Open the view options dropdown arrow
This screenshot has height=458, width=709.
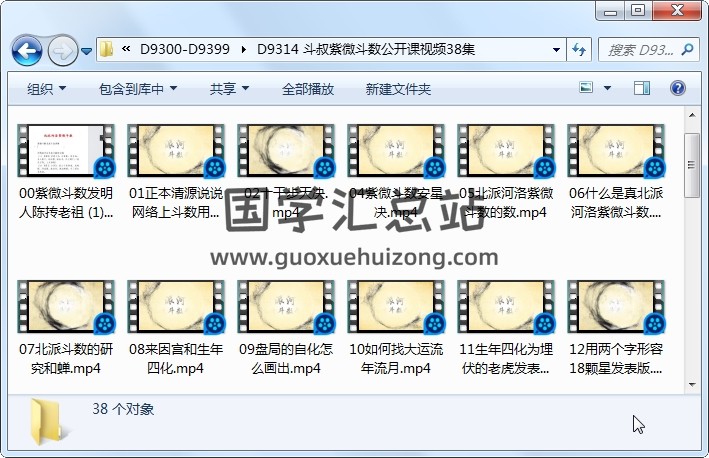click(x=607, y=88)
